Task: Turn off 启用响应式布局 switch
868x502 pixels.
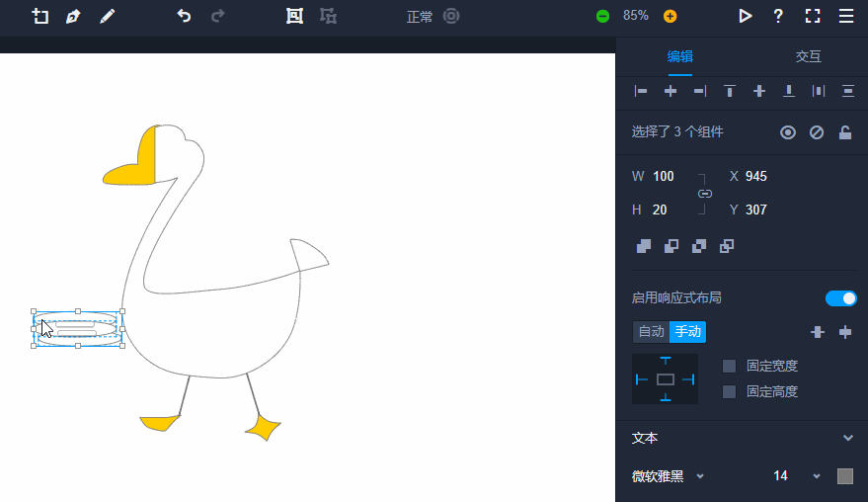Action: pyautogui.click(x=840, y=298)
